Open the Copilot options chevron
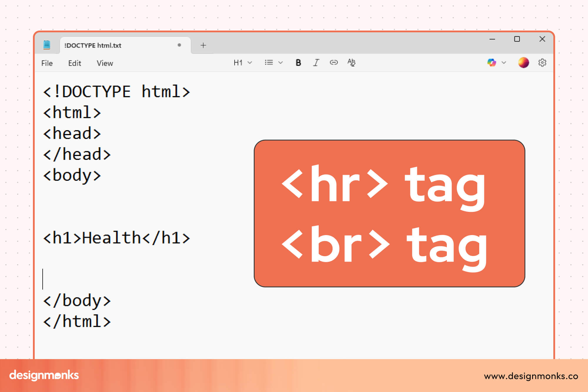588x392 pixels. click(x=504, y=62)
